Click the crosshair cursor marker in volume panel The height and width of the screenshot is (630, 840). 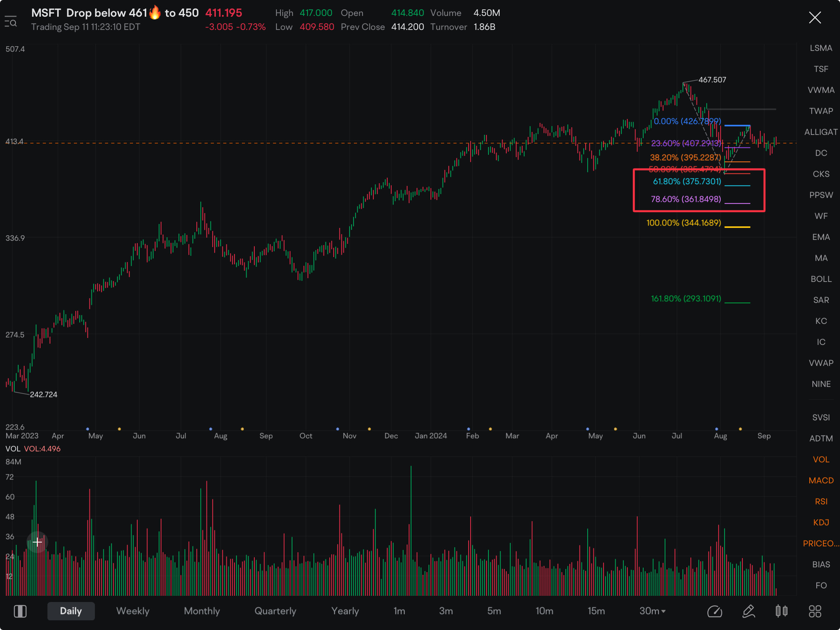[x=37, y=542]
